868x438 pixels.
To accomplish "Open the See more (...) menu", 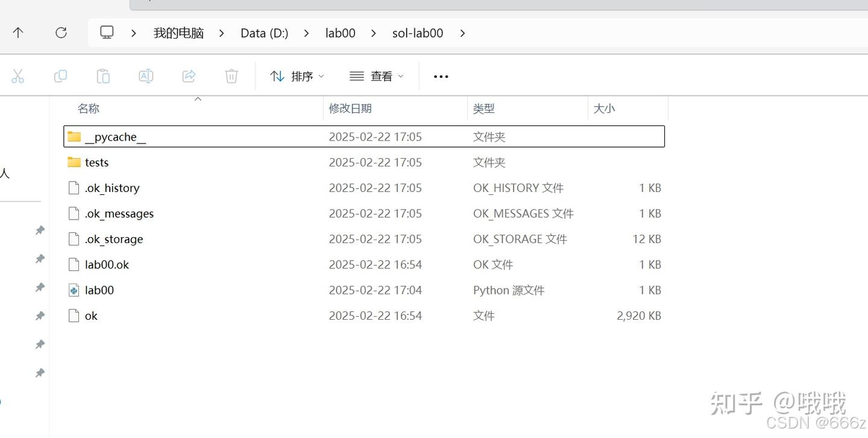I will (x=441, y=76).
